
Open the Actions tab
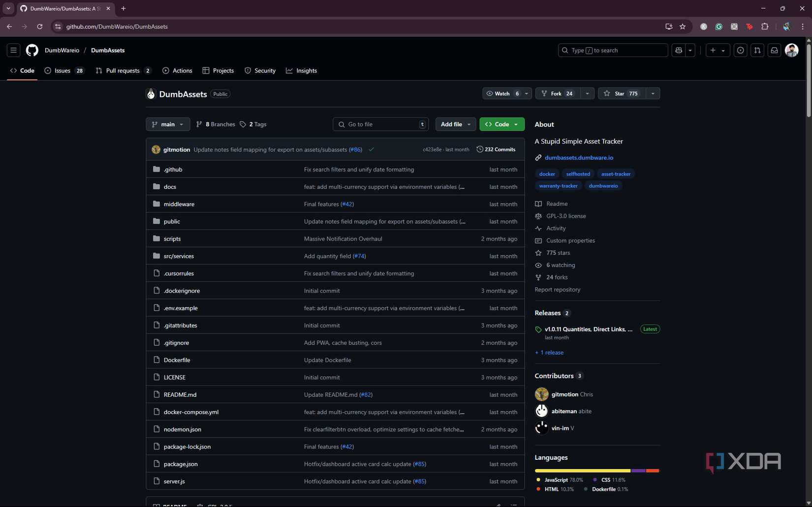pos(178,70)
